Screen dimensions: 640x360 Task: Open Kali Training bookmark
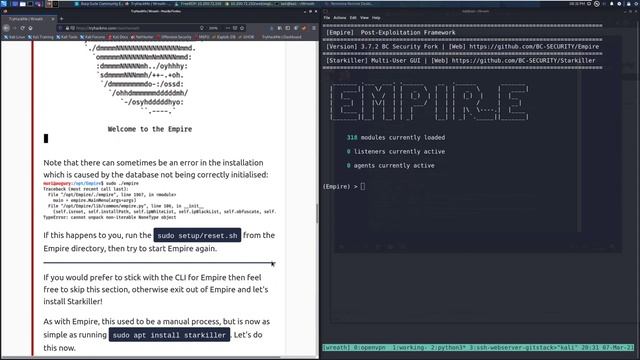click(x=41, y=37)
